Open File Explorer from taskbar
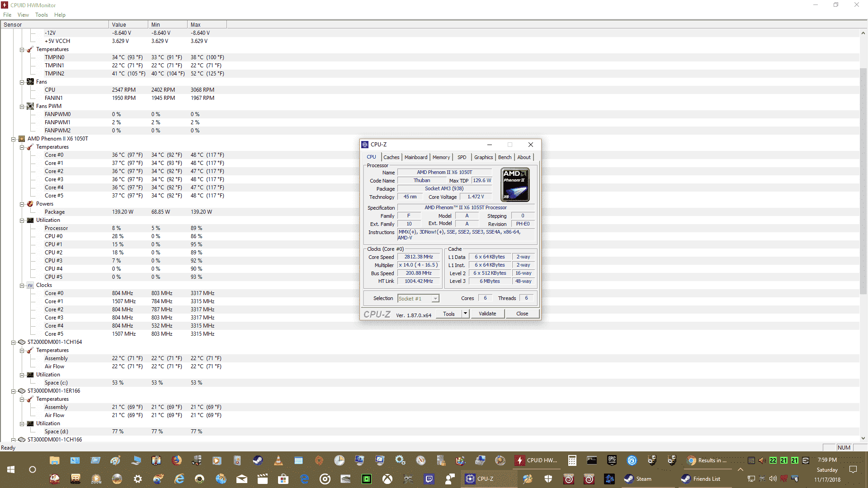 point(55,460)
